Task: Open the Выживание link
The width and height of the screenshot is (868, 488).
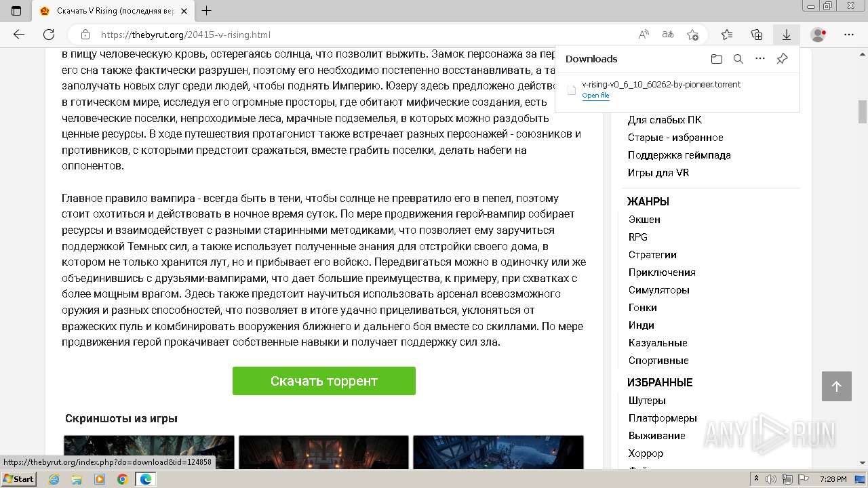Action: (656, 436)
